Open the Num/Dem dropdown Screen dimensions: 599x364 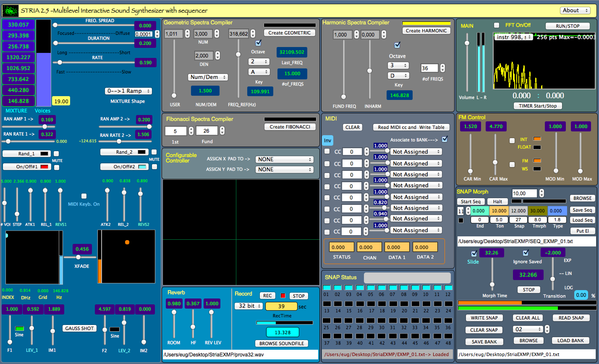208,77
